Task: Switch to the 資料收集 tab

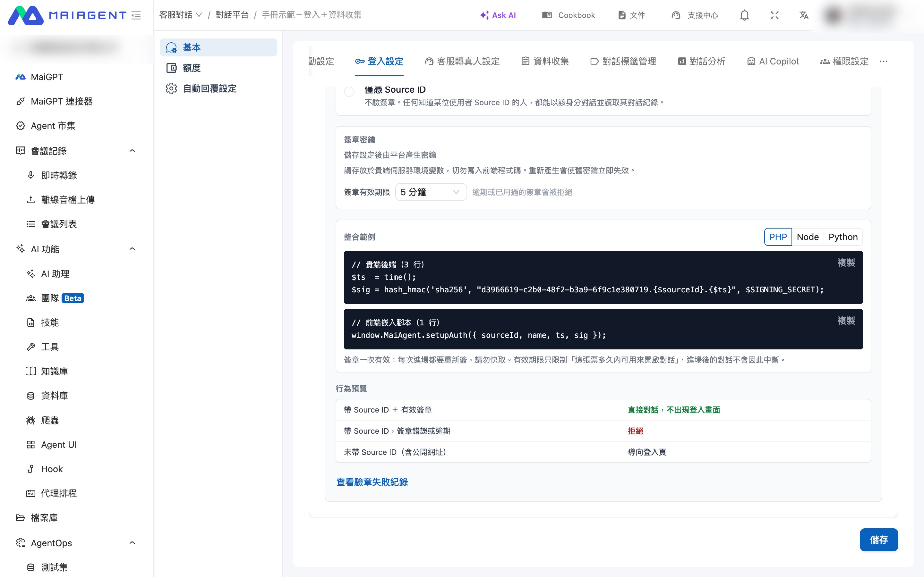Action: [x=545, y=61]
